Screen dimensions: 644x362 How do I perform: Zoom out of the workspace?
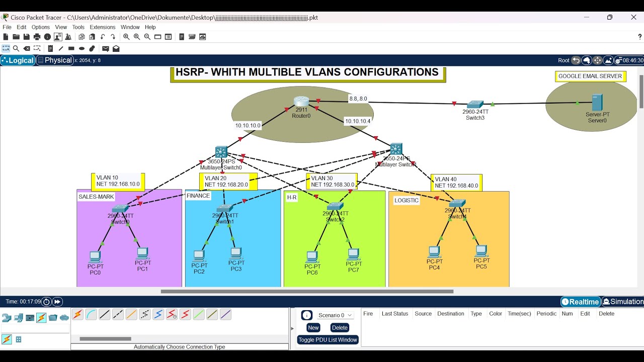147,37
